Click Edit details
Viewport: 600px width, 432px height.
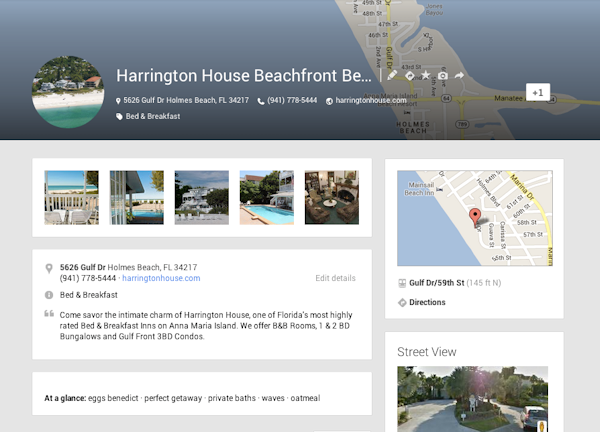tap(336, 278)
